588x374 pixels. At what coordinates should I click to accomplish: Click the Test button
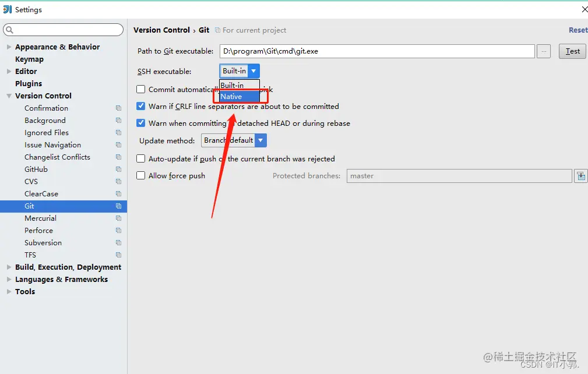tap(572, 51)
